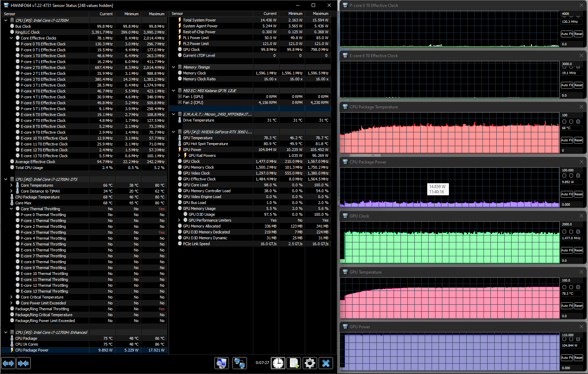Close sensors with the blue X icon
588x374 pixels.
pyautogui.click(x=325, y=363)
